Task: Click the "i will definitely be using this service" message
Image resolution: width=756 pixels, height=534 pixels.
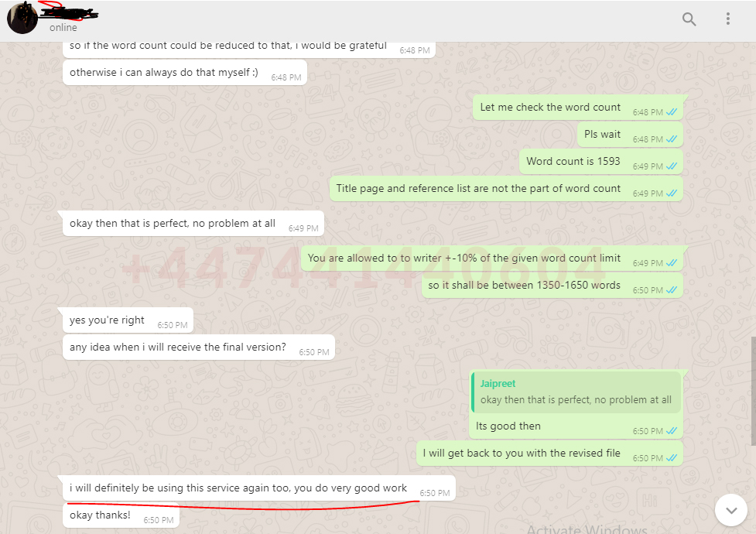Action: pos(259,488)
